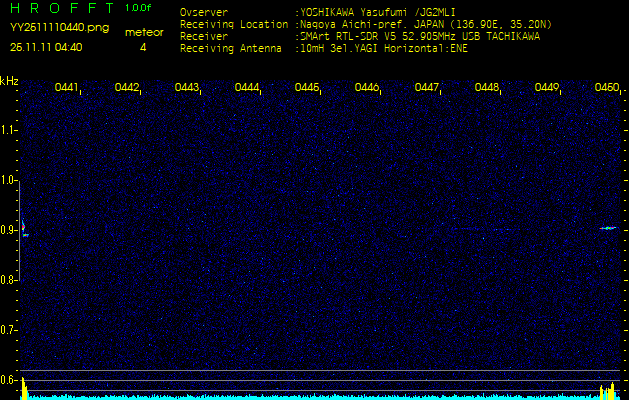This screenshot has height=400, width=629.
Task: Click the yellow power spike at bottom right
Action: [604, 390]
